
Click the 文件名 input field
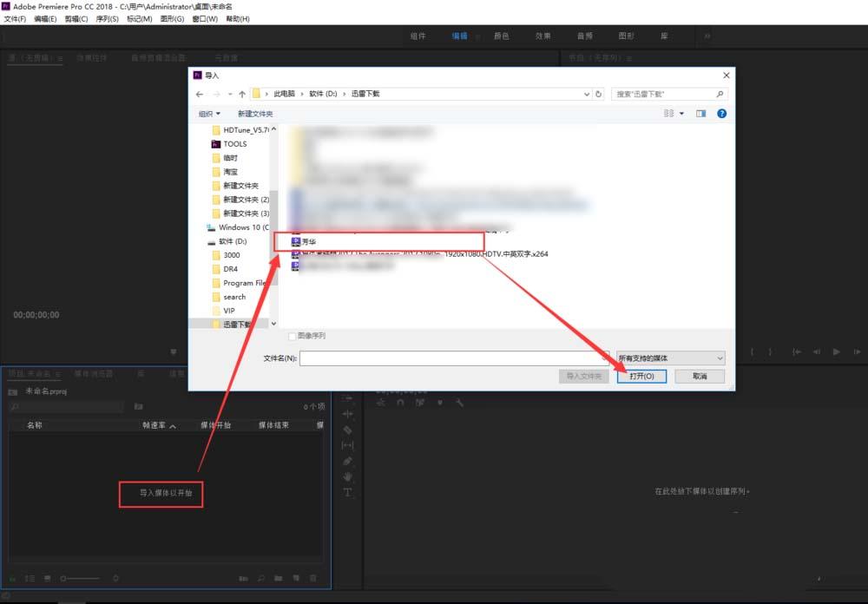point(454,358)
